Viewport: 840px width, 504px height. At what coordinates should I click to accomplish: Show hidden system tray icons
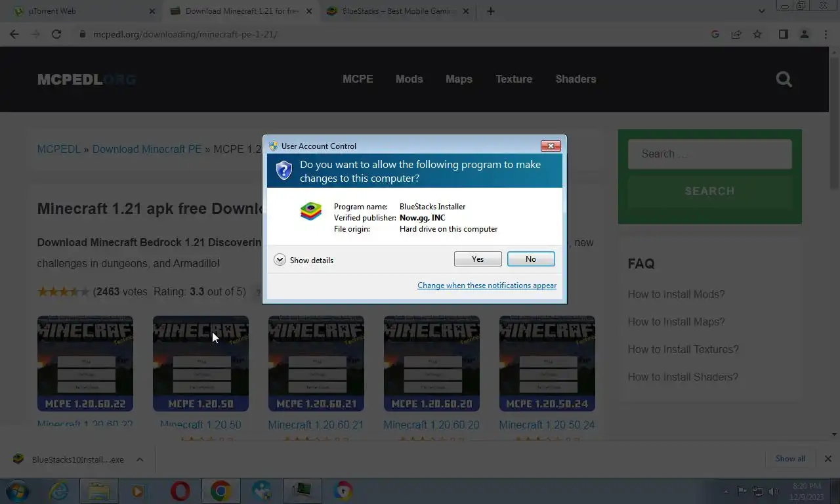(726, 492)
